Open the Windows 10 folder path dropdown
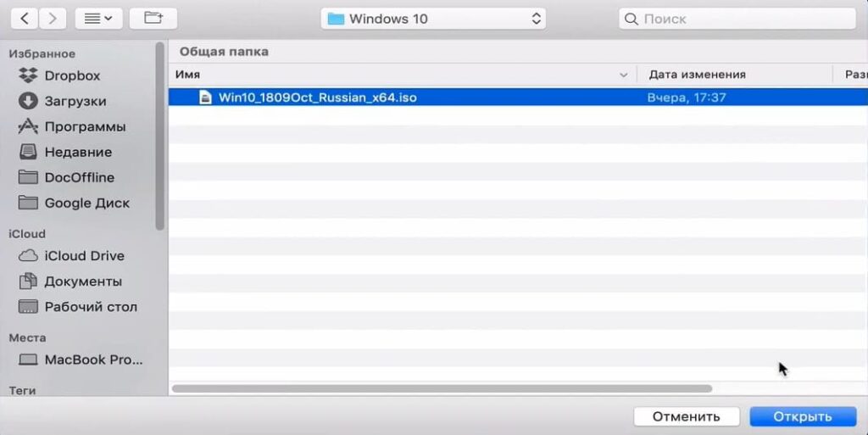Screen dimensions: 868x435 (x=433, y=19)
